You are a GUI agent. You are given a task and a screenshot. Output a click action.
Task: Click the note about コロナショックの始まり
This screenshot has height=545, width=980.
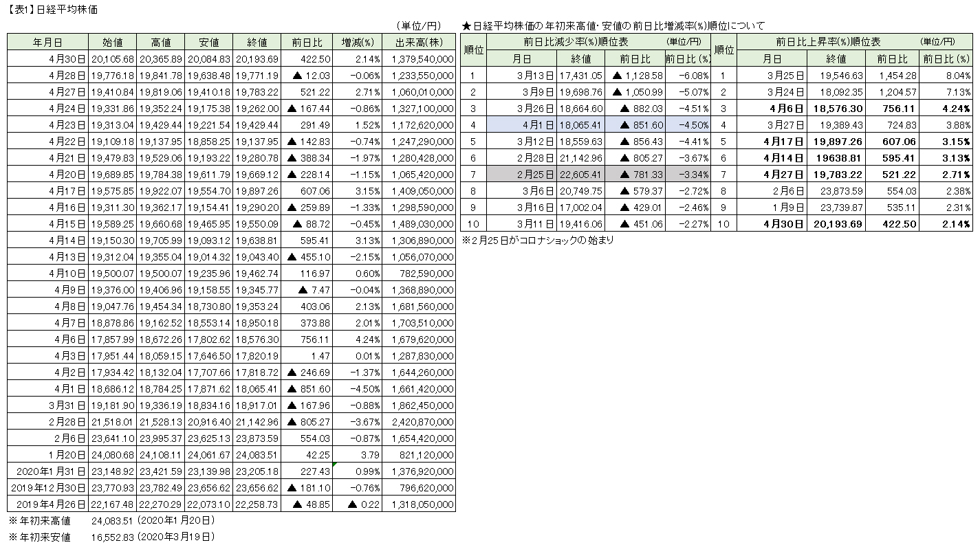538,241
